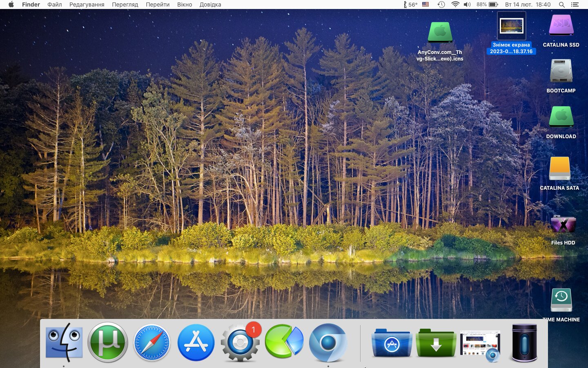Select the BOOTCAMP drive on desktop
The height and width of the screenshot is (368, 588).
561,72
